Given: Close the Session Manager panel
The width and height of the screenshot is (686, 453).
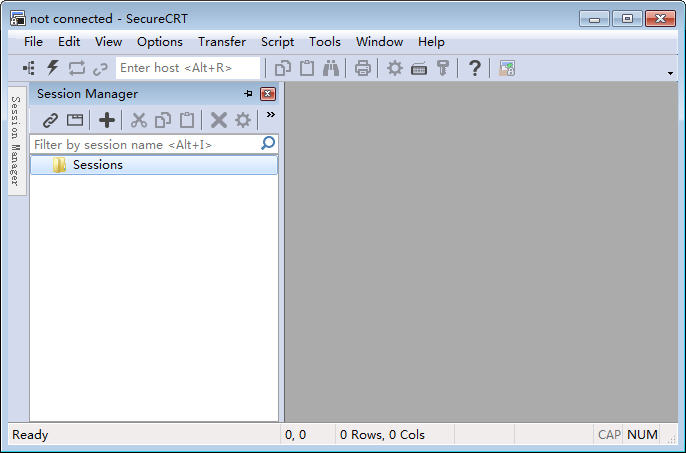Looking at the screenshot, I should [x=268, y=94].
